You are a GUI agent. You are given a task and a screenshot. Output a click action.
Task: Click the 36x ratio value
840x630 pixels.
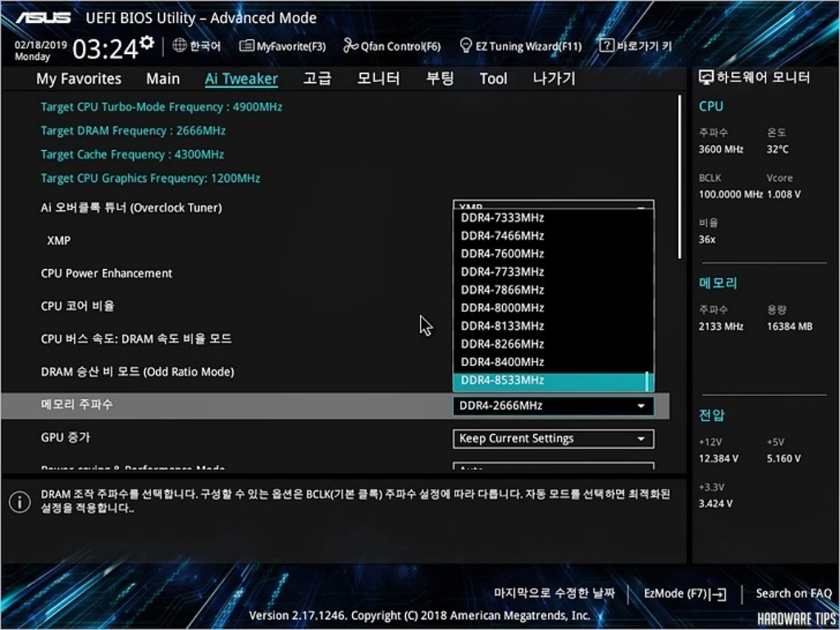point(707,240)
